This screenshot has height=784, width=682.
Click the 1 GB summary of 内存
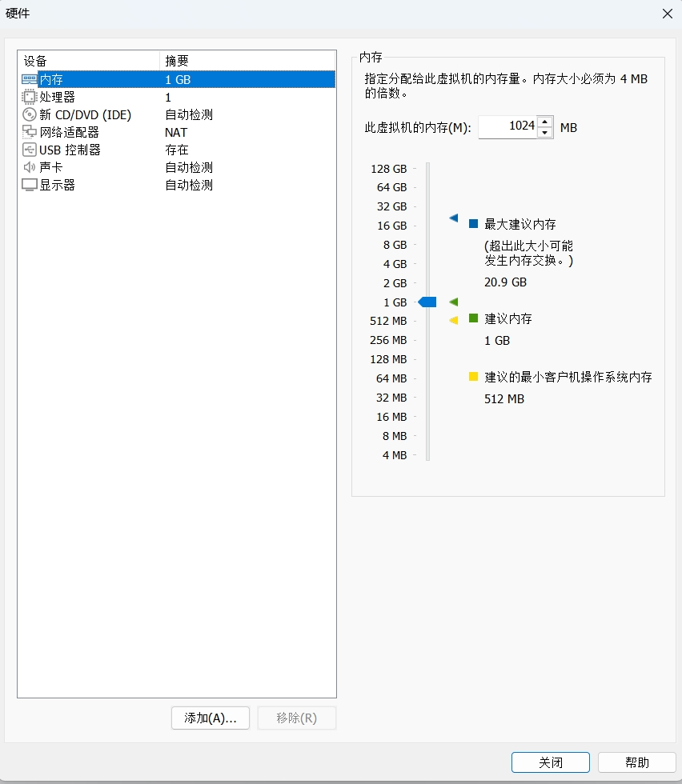[178, 79]
